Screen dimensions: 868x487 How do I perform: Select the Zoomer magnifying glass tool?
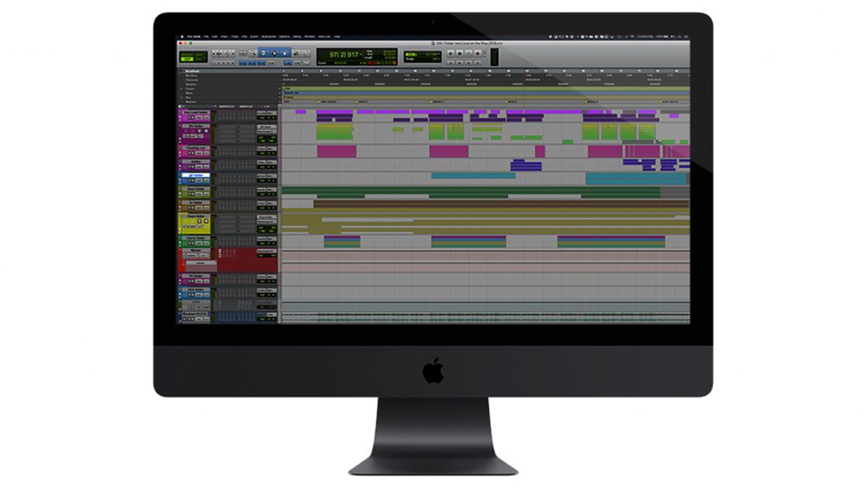[253, 53]
